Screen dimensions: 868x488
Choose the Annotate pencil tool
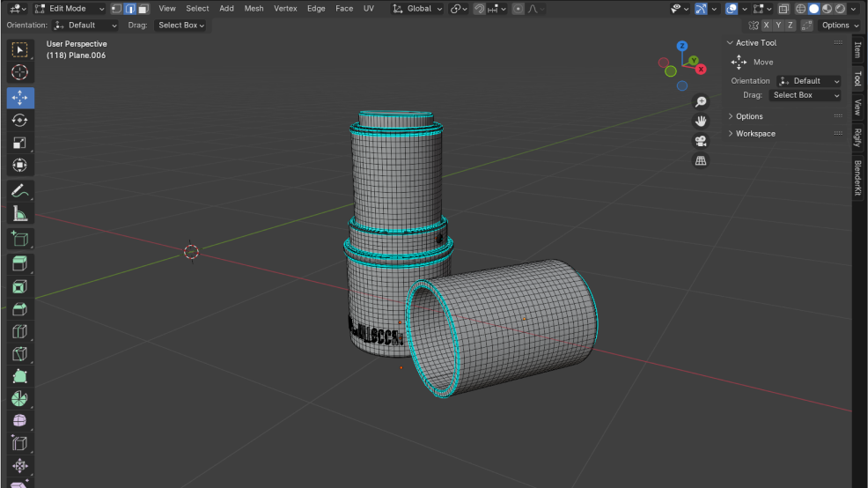coord(19,190)
